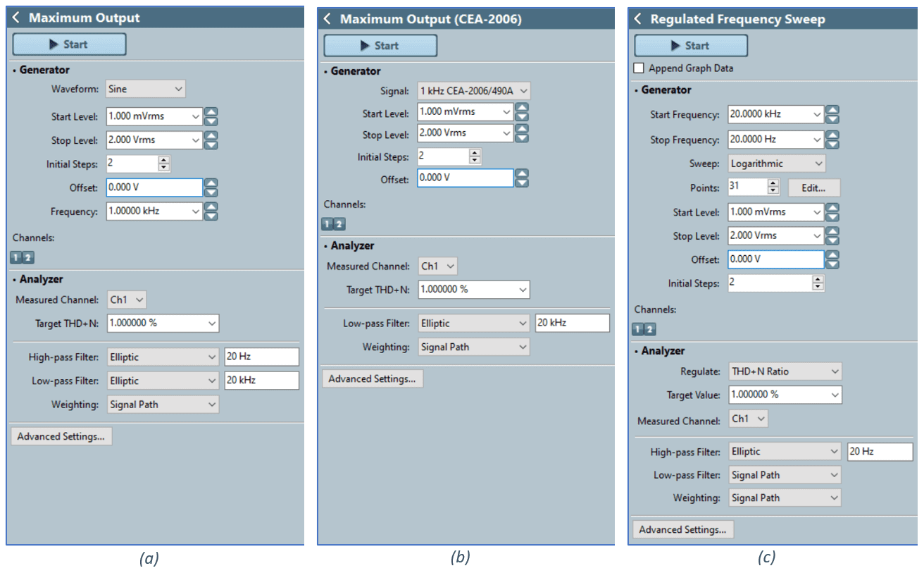Open Measured Channel dropdown in Regulated Frequency Sweep
Image resolution: width=924 pixels, height=573 pixels.
[748, 419]
